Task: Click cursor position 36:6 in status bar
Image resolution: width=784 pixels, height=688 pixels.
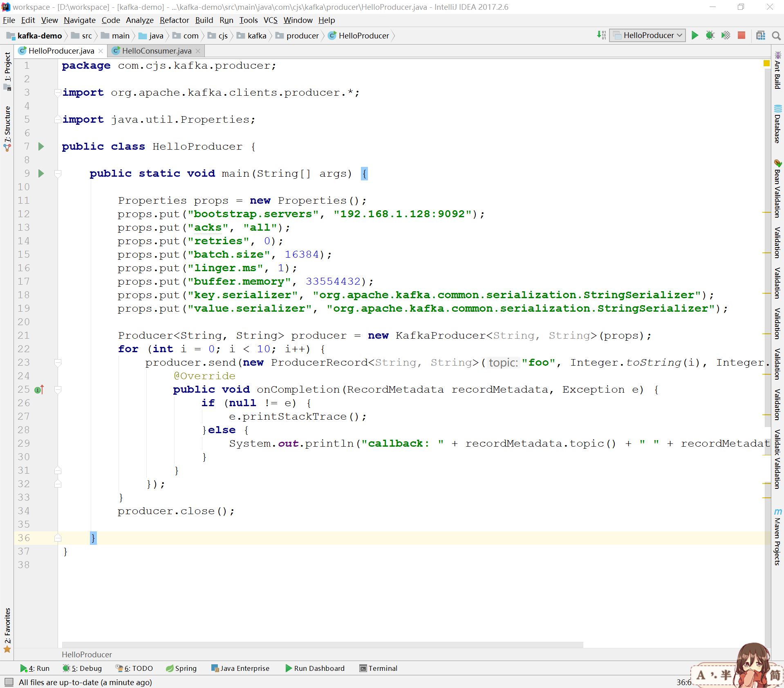Action: click(x=683, y=682)
